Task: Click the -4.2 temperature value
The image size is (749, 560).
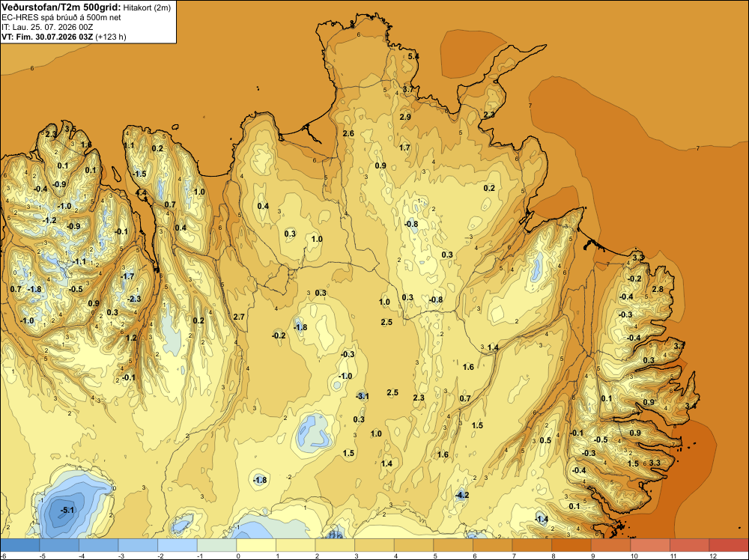Action: click(462, 495)
